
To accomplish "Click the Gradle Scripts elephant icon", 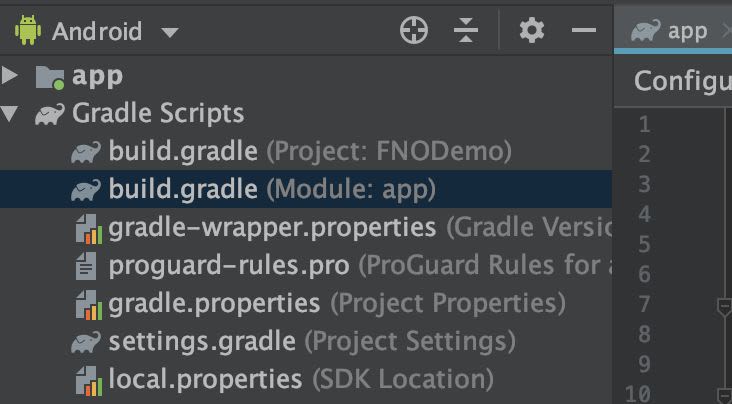I will 50,114.
